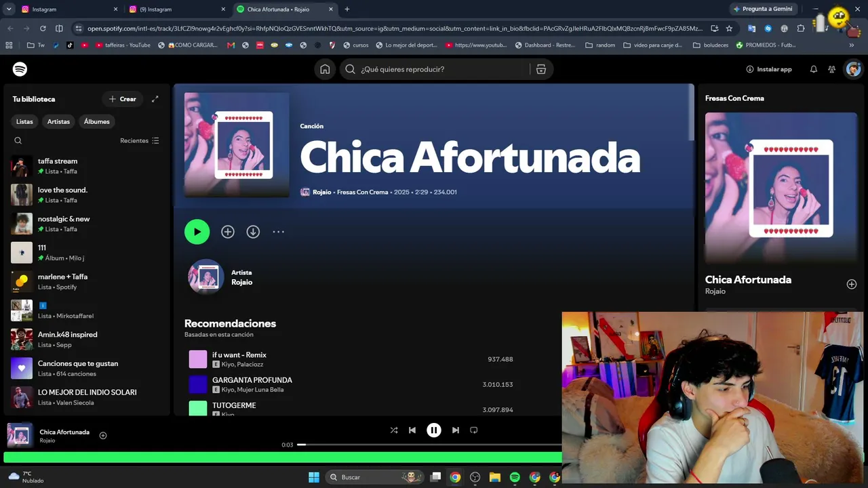Open the taffa stream playlist

87,166
